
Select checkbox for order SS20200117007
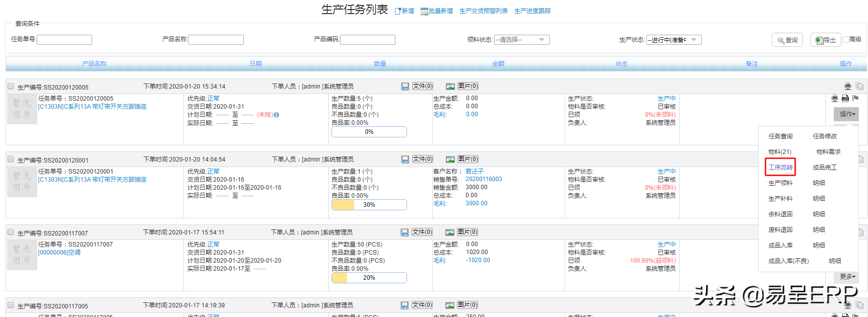click(x=11, y=232)
